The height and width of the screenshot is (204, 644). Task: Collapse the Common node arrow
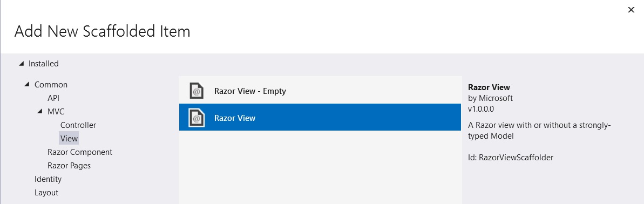(27, 85)
